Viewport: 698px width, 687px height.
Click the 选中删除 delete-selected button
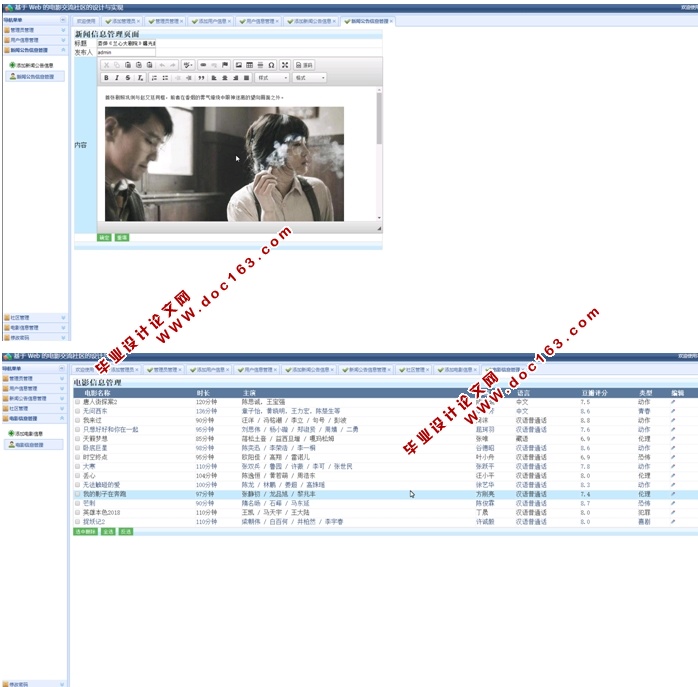85,532
